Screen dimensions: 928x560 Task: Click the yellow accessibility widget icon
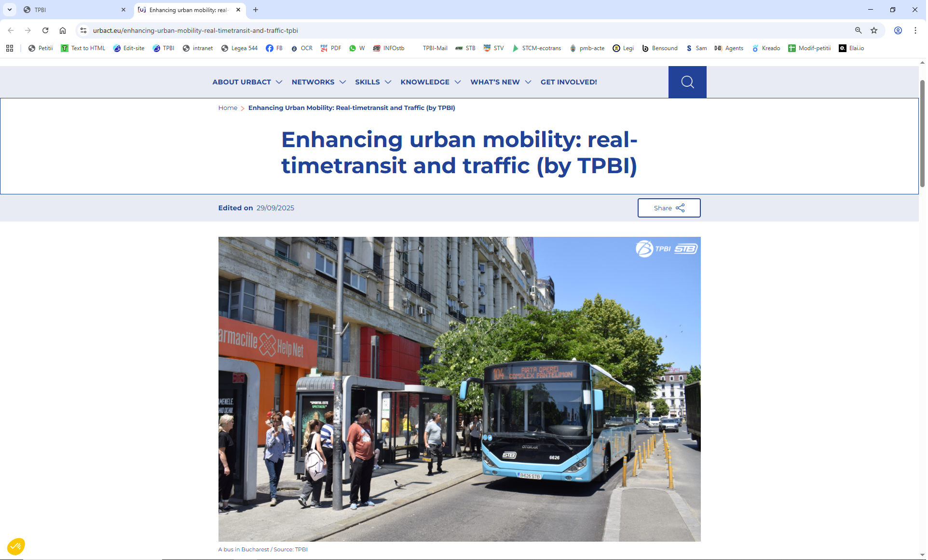[16, 547]
